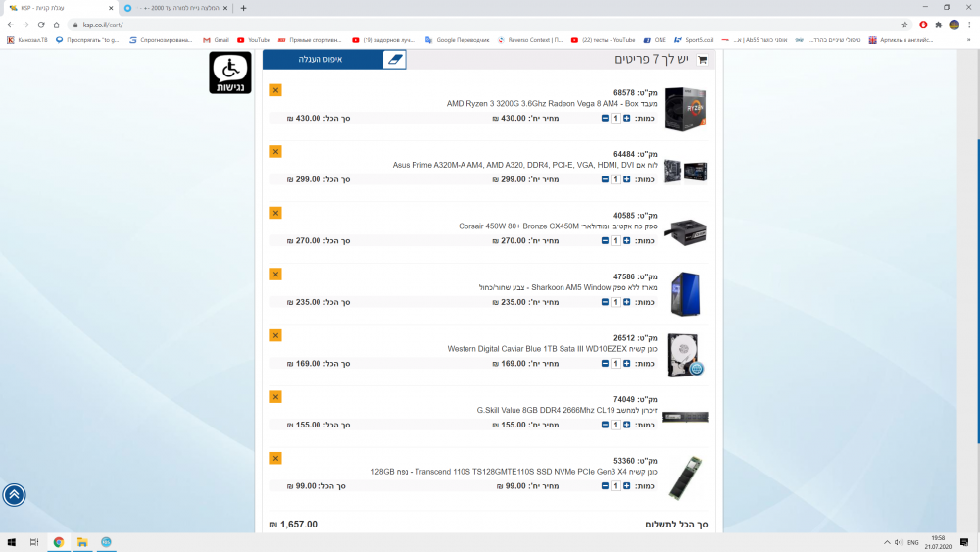Open the Sharkoon AM5 Window product link
Screen dimensions: 980x552
point(568,287)
